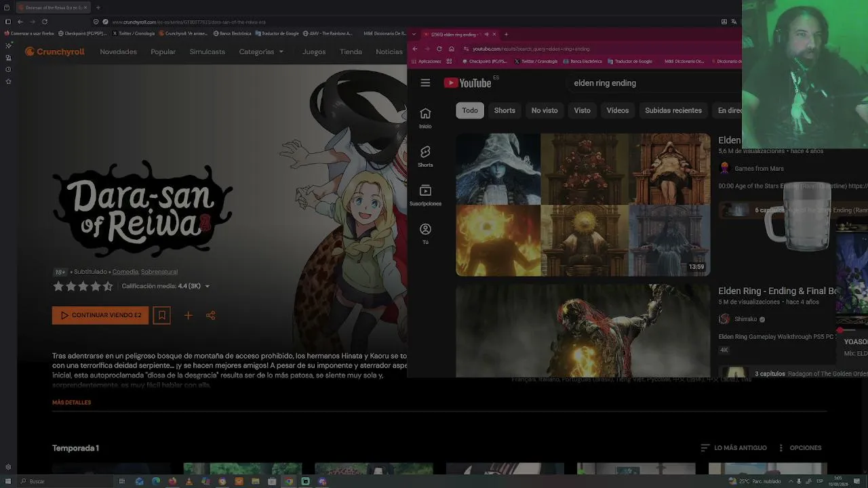Viewport: 868px width, 488px height.
Task: Click the home button in YouTube browser
Action: (x=452, y=49)
